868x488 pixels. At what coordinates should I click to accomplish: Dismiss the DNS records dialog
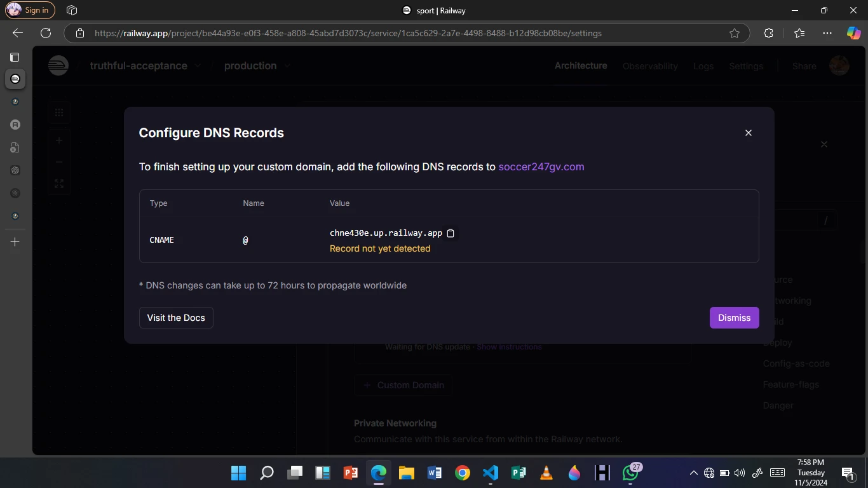734,318
